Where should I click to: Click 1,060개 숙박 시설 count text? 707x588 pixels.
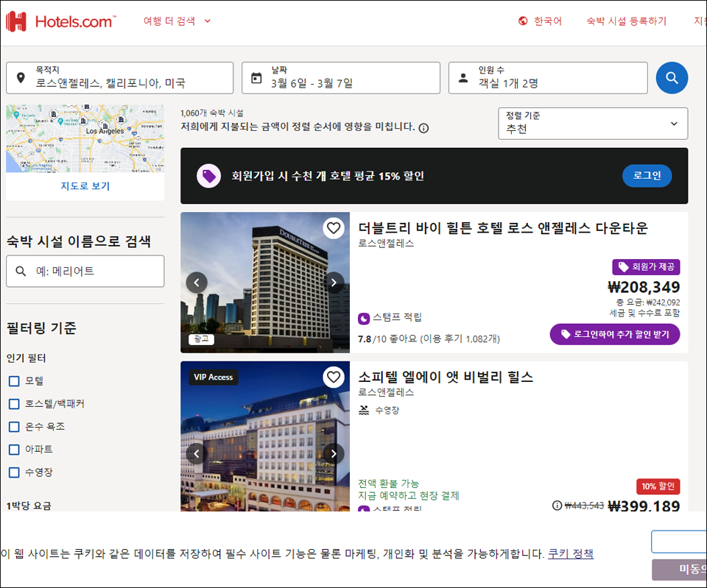[212, 113]
